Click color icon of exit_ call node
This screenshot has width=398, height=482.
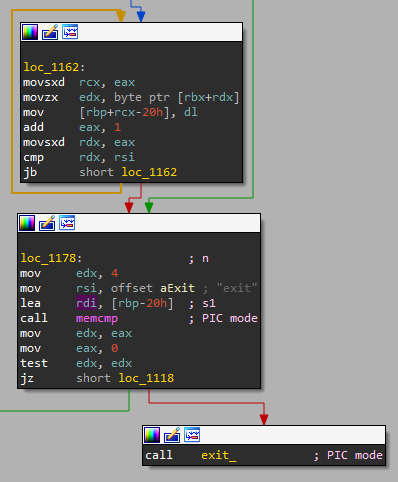(x=152, y=435)
